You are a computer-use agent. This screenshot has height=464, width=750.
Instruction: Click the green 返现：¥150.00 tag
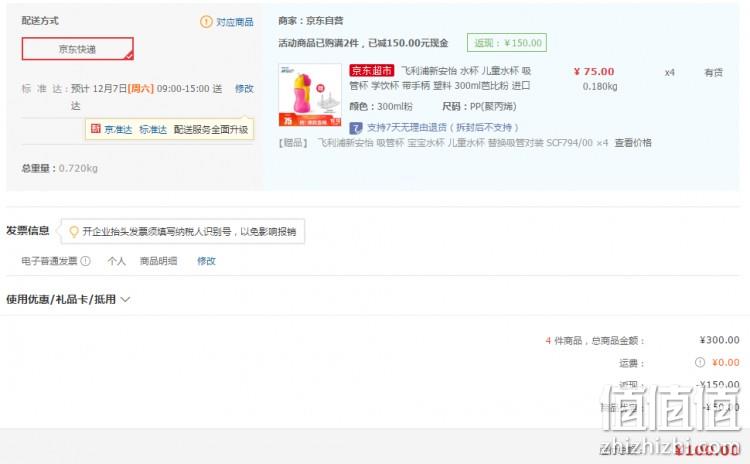pos(507,43)
